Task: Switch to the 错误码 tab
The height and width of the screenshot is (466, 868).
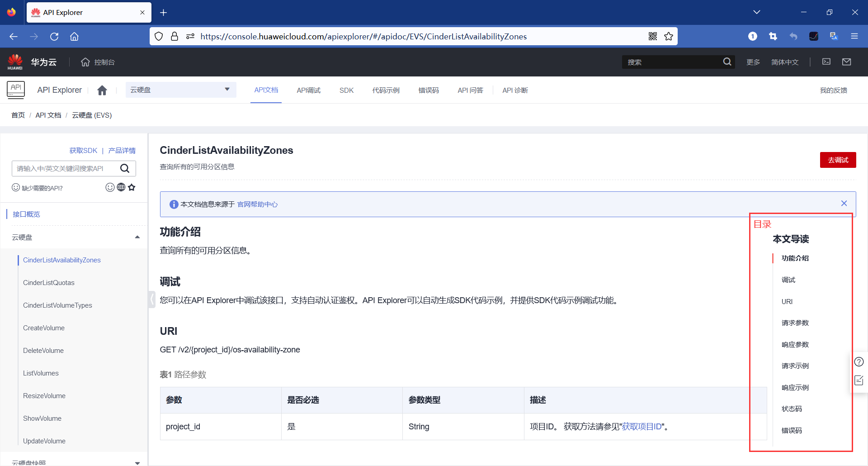Action: pyautogui.click(x=429, y=90)
